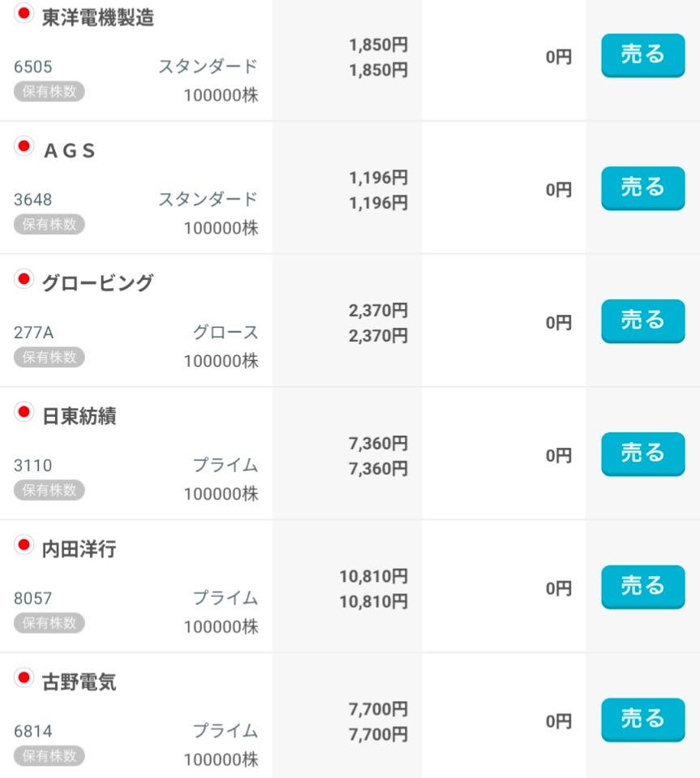This screenshot has width=700, height=778.
Task: Tap 売る for グロービング stock
Action: point(642,321)
